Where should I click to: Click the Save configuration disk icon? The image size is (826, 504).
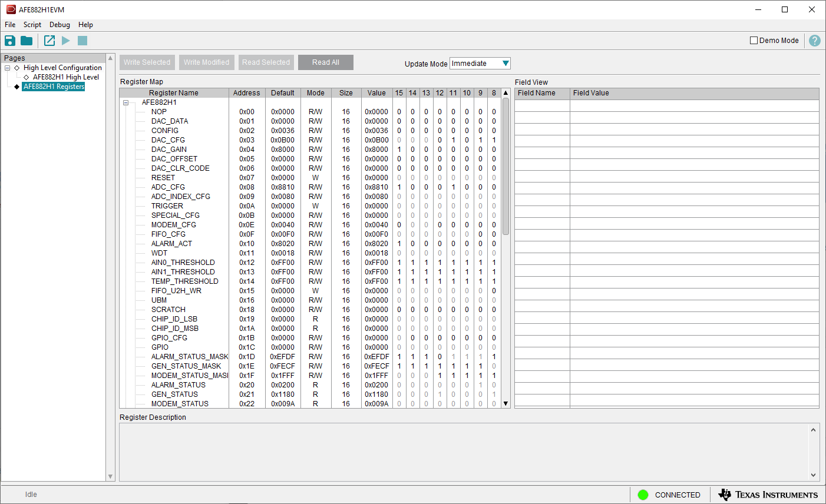(10, 41)
